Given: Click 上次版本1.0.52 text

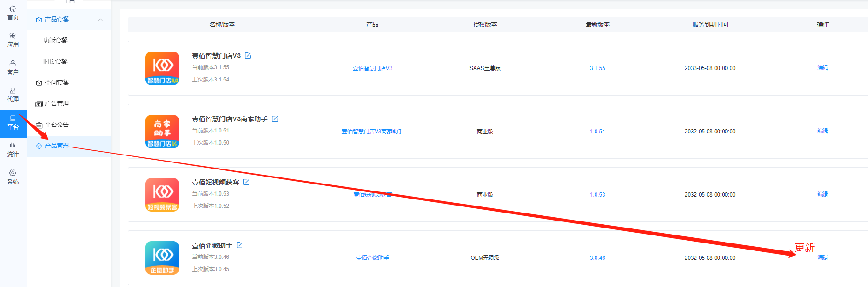Looking at the screenshot, I should (211, 206).
